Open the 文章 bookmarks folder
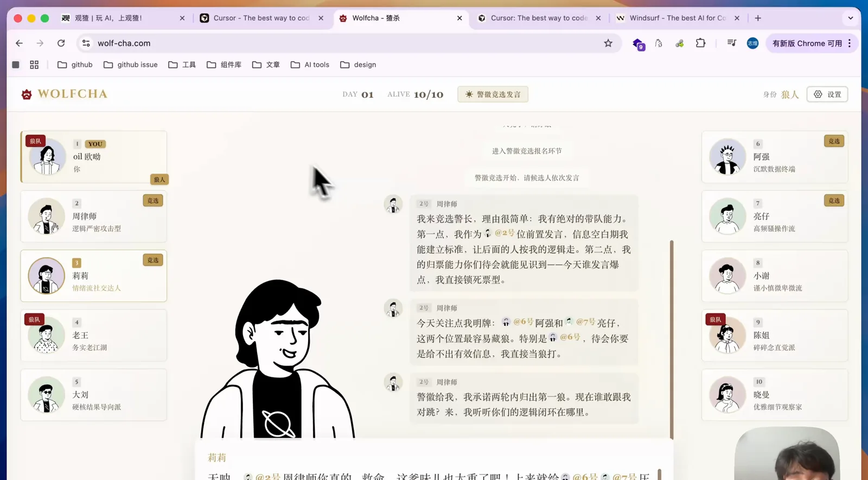The image size is (868, 480). click(x=266, y=65)
